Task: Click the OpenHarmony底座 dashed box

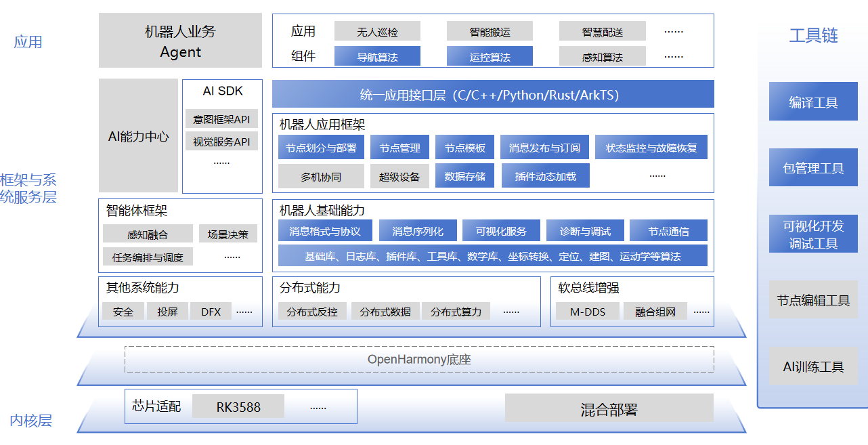Action: (419, 359)
